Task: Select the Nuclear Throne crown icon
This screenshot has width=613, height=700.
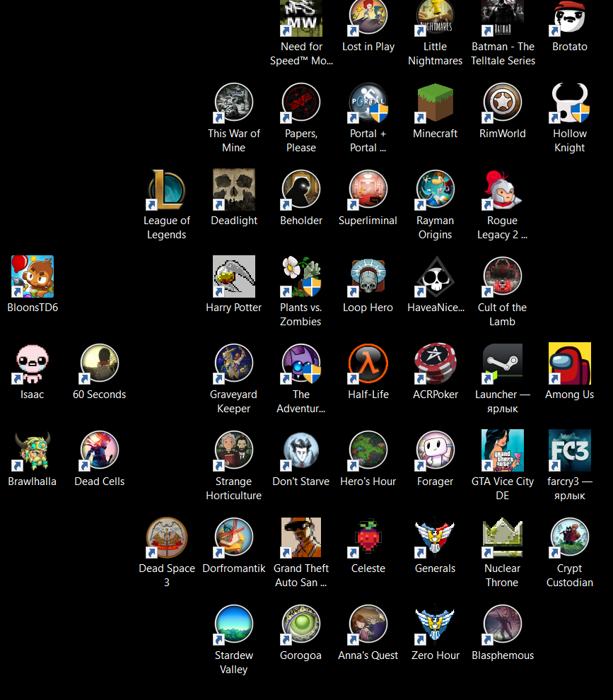Action: tap(502, 538)
